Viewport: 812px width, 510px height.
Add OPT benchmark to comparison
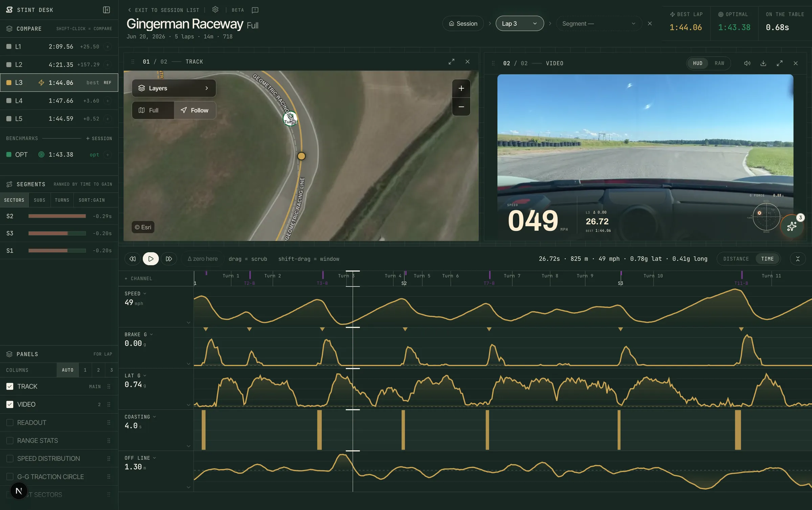108,155
